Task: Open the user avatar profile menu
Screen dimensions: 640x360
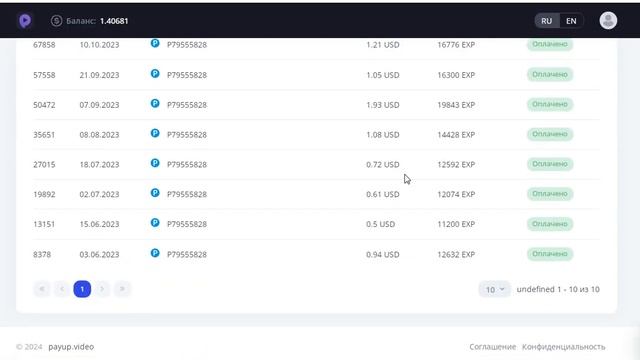Action: coord(608,21)
